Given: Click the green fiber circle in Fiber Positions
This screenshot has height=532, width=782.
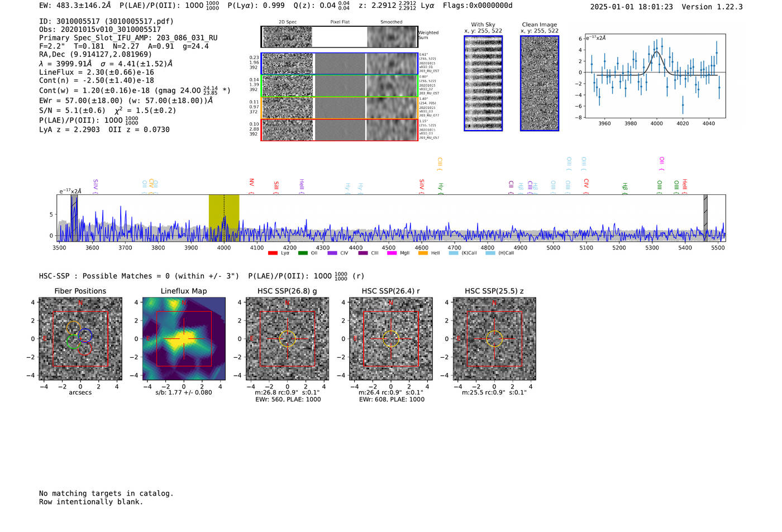Looking at the screenshot, I should point(73,342).
